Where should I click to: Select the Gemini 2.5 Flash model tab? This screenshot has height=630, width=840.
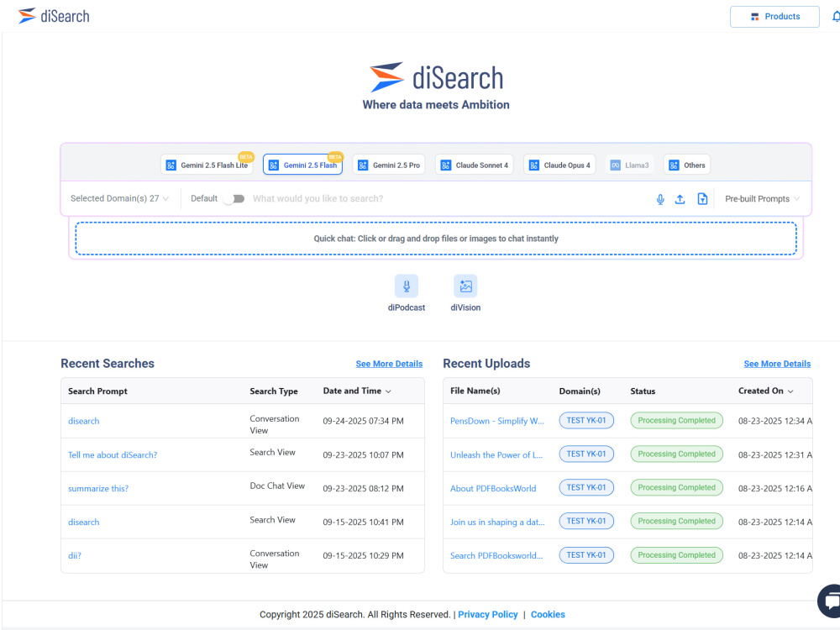pyautogui.click(x=303, y=165)
